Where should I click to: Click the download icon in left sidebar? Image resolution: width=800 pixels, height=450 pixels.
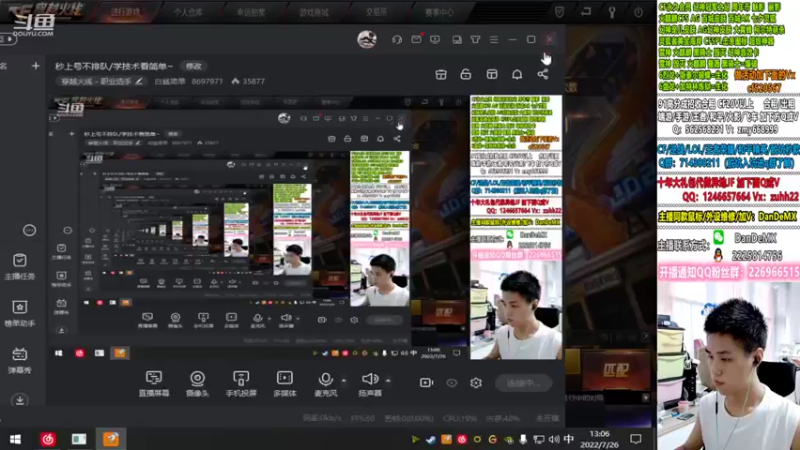pyautogui.click(x=19, y=399)
